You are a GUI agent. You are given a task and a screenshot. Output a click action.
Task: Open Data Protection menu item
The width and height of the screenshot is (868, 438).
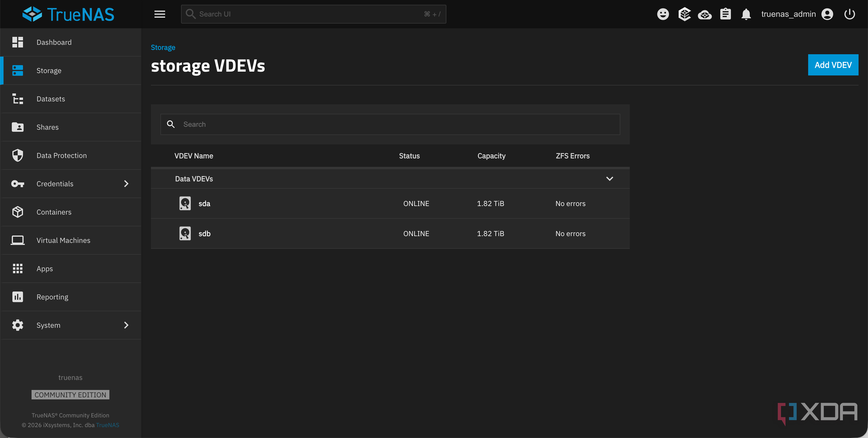pyautogui.click(x=71, y=155)
